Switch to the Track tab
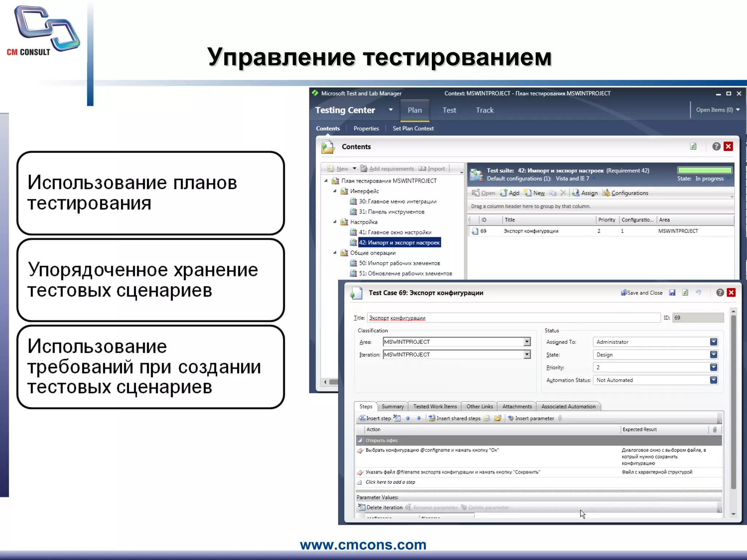The image size is (747, 560). point(485,110)
